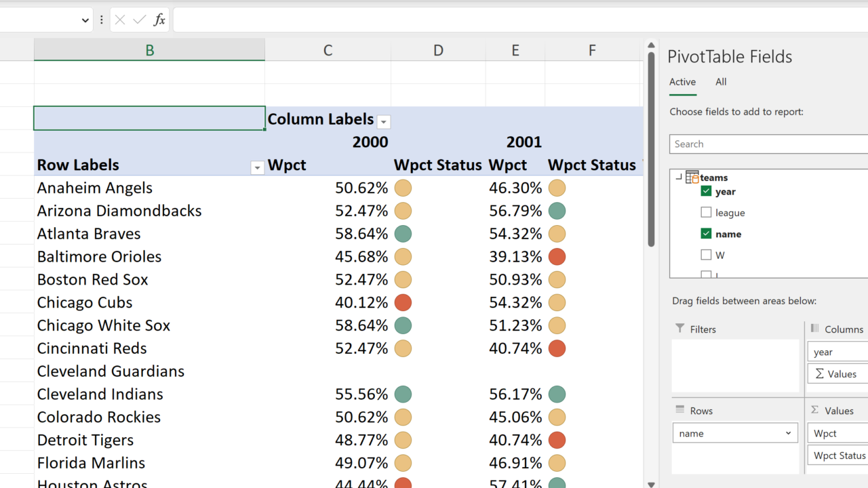This screenshot has height=488, width=868.
Task: Click the red status icon for Chicago Cubs 2000
Action: coord(403,302)
